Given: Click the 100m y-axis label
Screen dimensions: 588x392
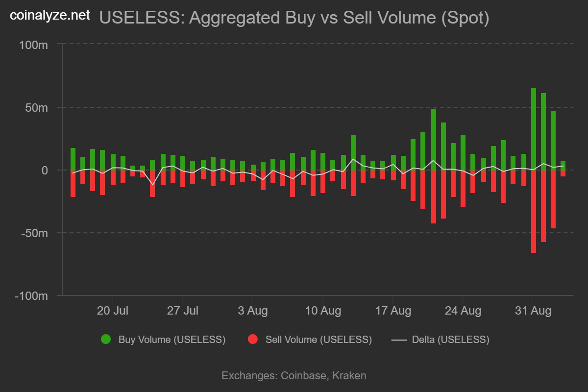Looking at the screenshot, I should pyautogui.click(x=33, y=45).
